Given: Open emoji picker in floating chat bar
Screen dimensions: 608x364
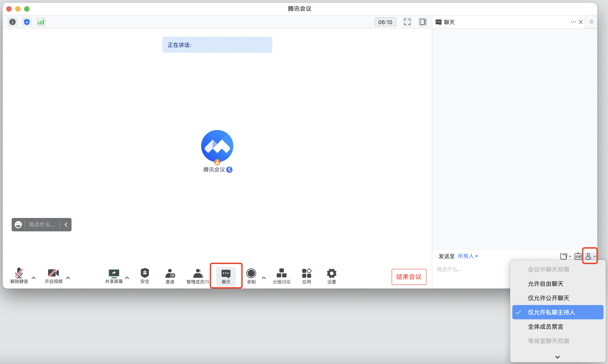Looking at the screenshot, I should [x=18, y=225].
